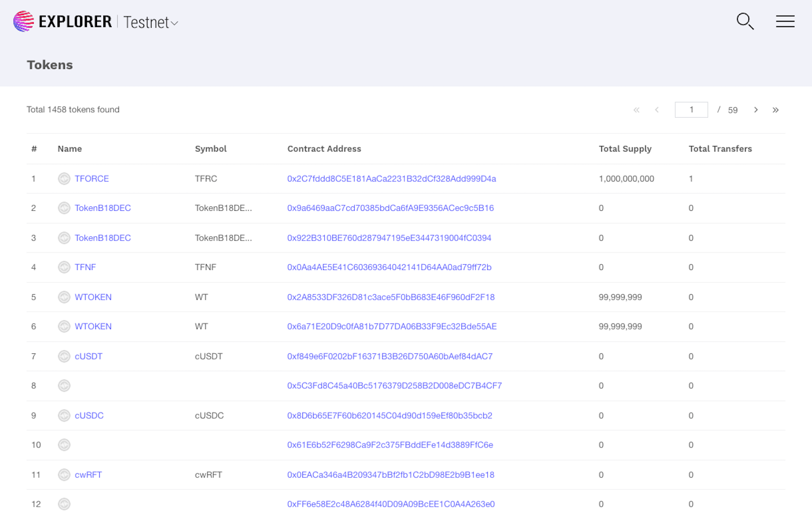Screen dimensions: 812x519
Task: Open the cUSDC token name link
Action: 89,415
